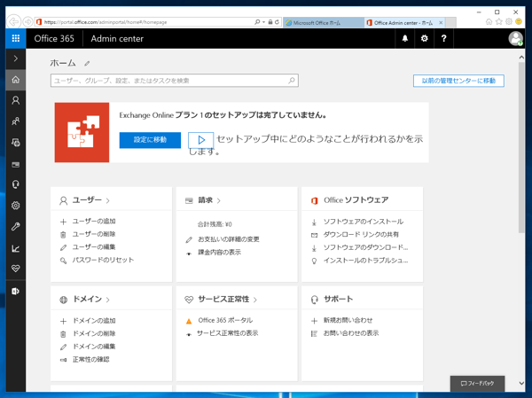Open the サービス正常性 card header
The height and width of the screenshot is (398, 532).
coord(223,300)
